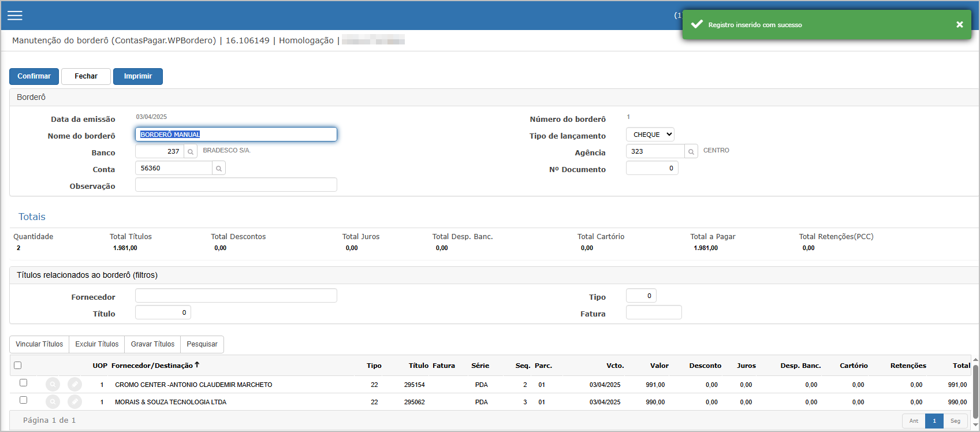Click the Desp. Banc. column header
Image resolution: width=980 pixels, height=432 pixels.
tap(800, 366)
